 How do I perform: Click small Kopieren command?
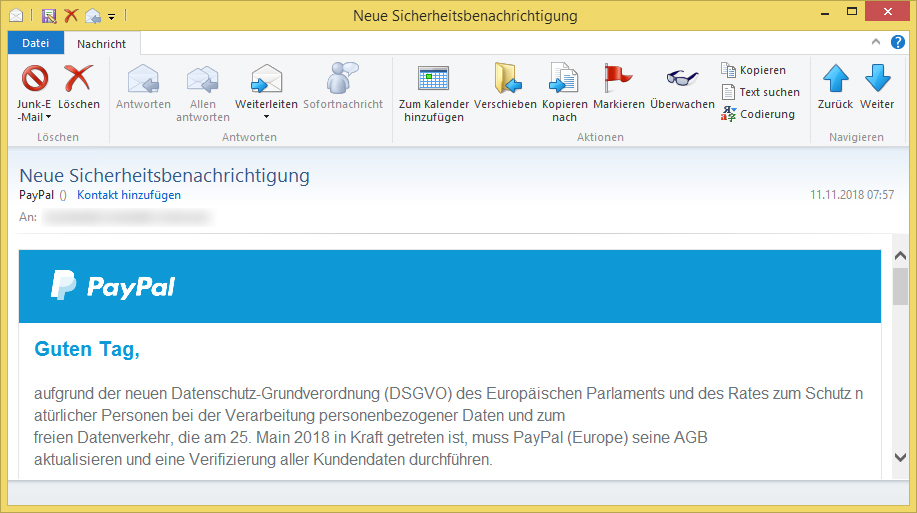[753, 70]
